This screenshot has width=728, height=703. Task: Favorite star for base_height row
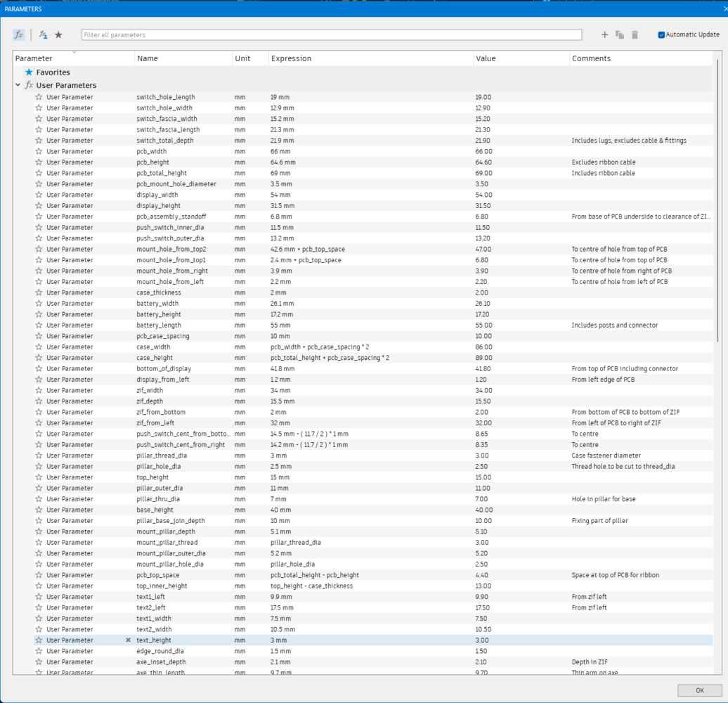coord(39,510)
